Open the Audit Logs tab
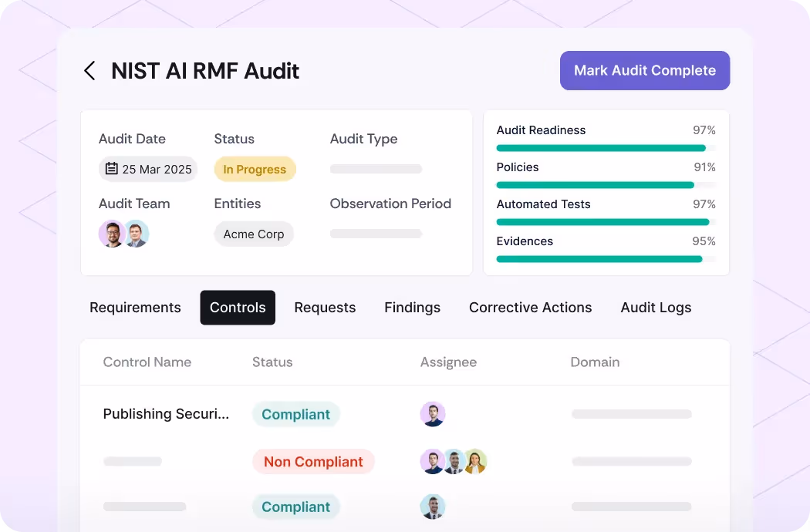This screenshot has width=810, height=532. click(656, 308)
